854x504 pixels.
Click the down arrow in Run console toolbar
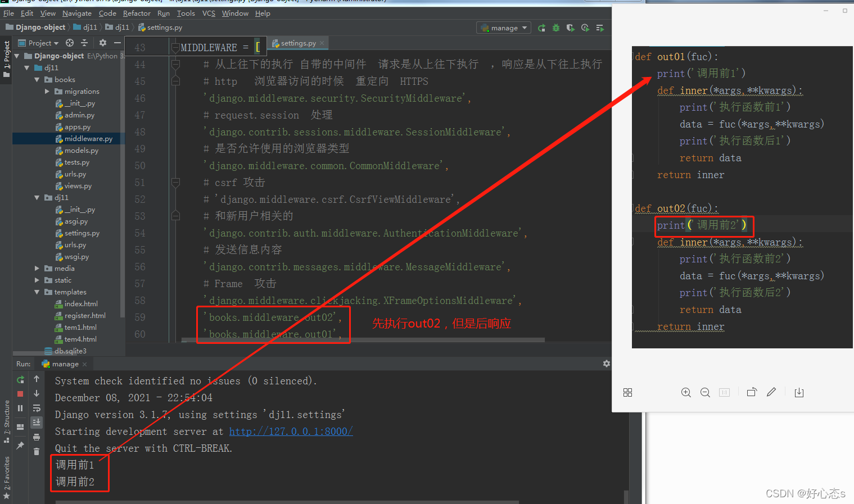tap(37, 393)
